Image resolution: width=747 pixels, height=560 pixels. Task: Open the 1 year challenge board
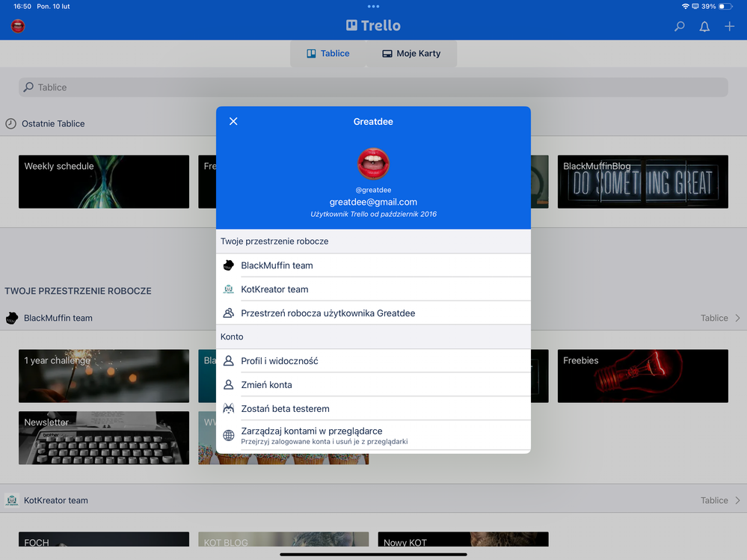[104, 376]
